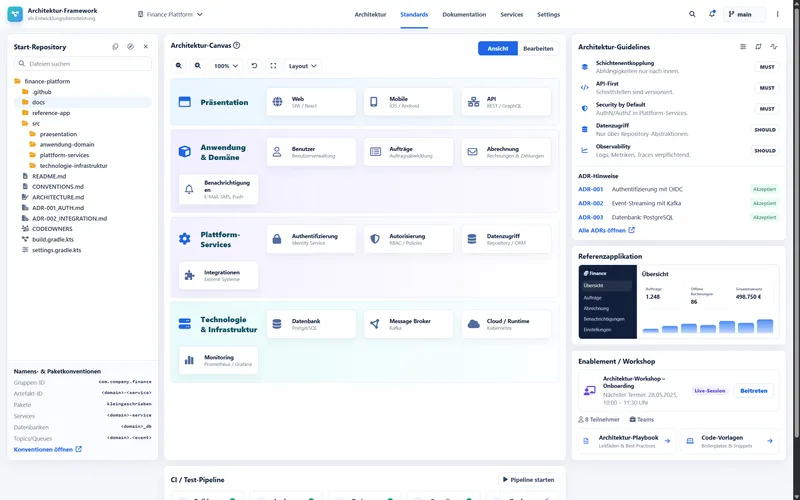Screen dimensions: 800x500
Task: Click the edit circle icon in Start-Repository
Action: (131, 46)
